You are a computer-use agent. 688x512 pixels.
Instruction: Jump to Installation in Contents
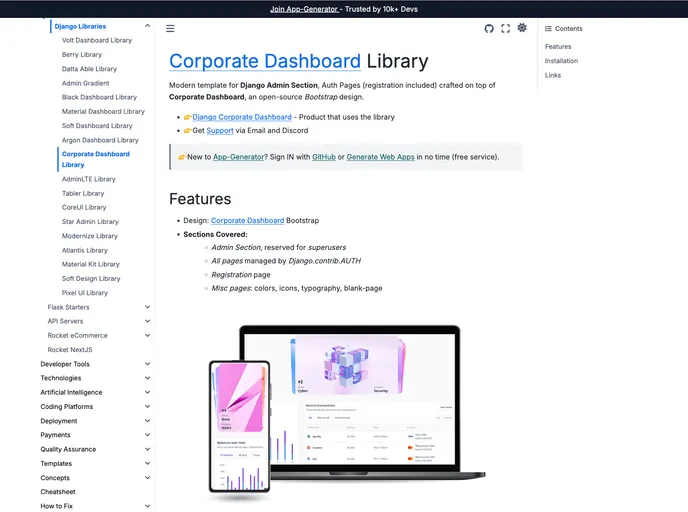(x=561, y=61)
